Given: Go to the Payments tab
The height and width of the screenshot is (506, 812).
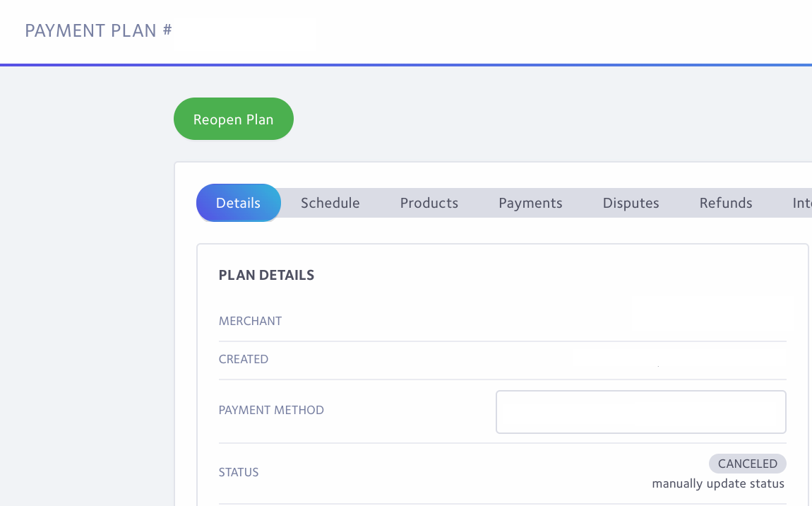Looking at the screenshot, I should tap(530, 203).
